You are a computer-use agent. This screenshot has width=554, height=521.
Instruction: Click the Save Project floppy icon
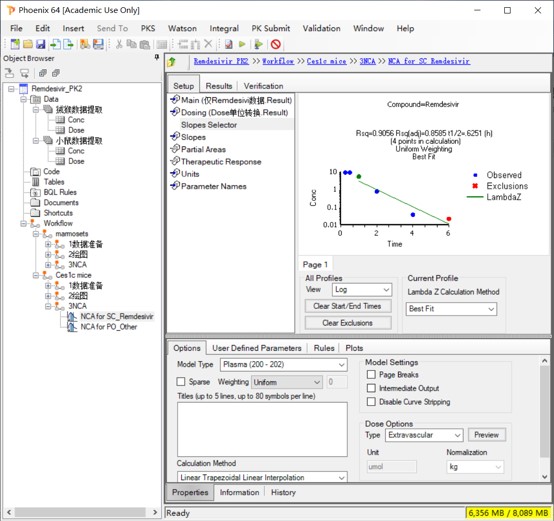pyautogui.click(x=41, y=44)
